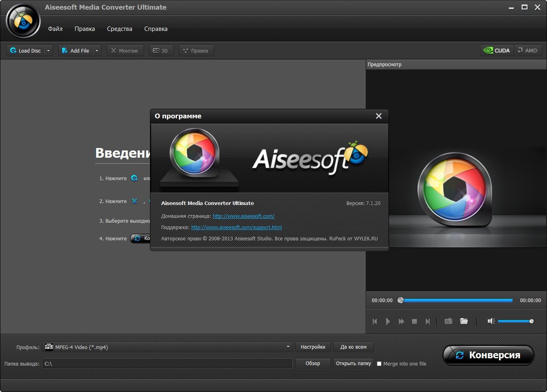This screenshot has height=392, width=547.
Task: Toggle AMD acceleration button
Action: [527, 51]
